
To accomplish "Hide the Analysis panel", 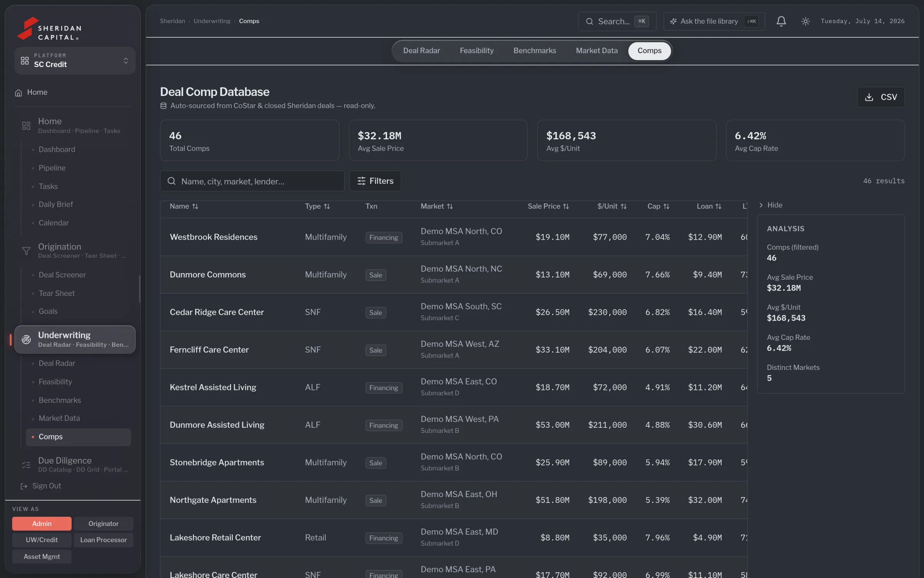I will pos(770,205).
